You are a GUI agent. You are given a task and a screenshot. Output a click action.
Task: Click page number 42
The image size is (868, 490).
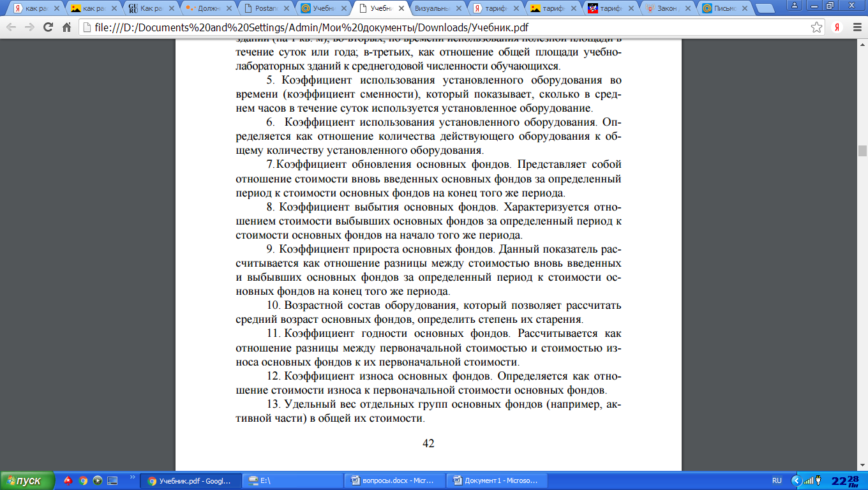click(x=428, y=443)
